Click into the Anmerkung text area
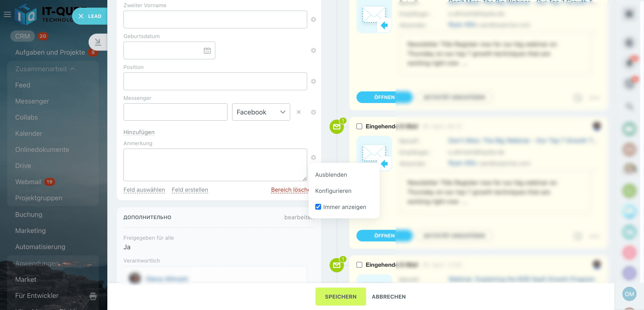 (x=215, y=165)
